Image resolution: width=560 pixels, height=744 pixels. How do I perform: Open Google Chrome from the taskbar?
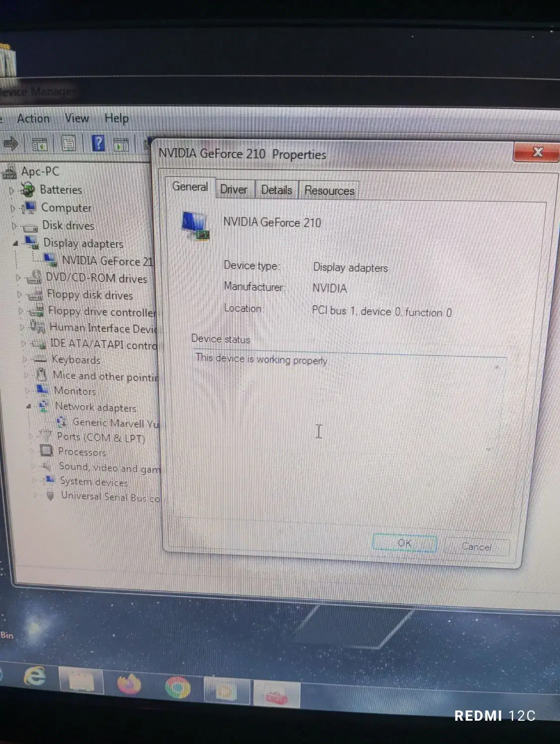[178, 688]
